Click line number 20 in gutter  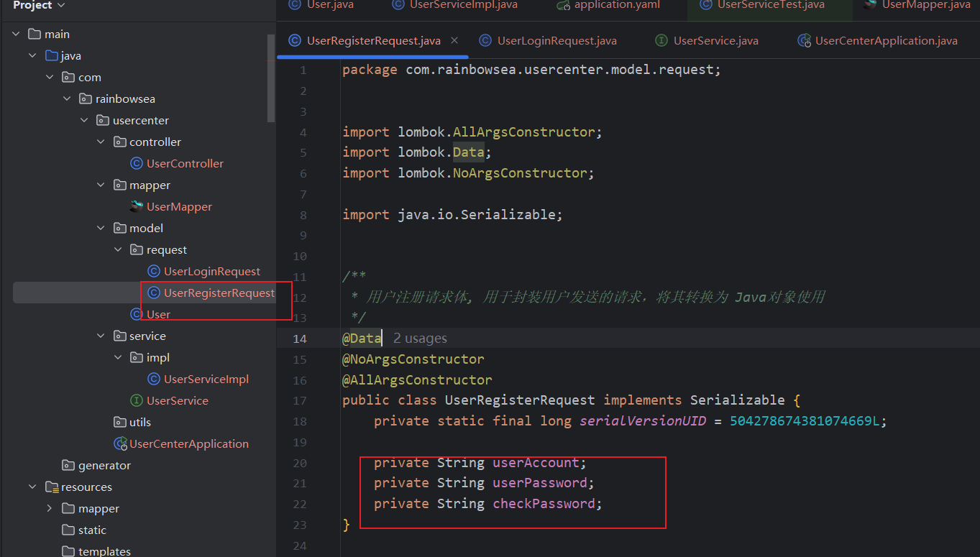(x=300, y=463)
